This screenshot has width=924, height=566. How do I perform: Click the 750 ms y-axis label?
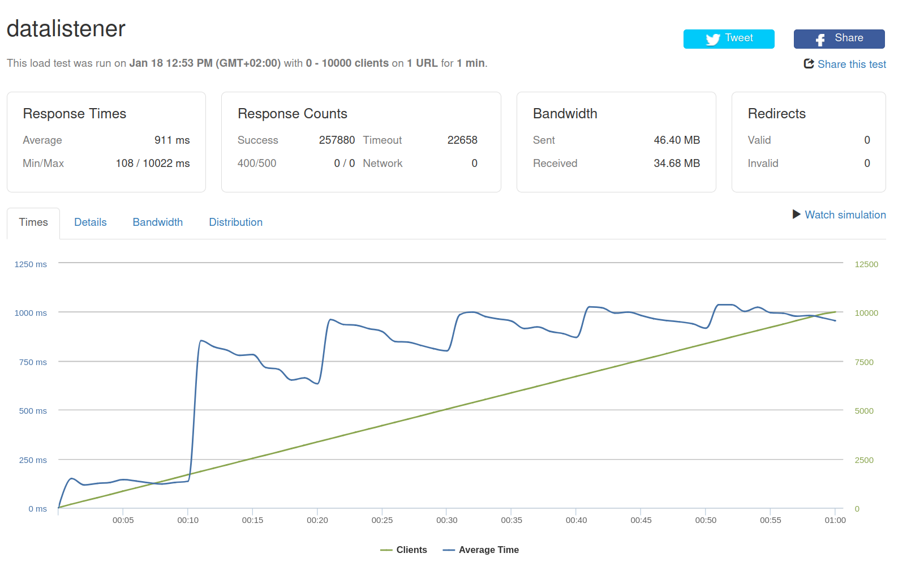33,362
